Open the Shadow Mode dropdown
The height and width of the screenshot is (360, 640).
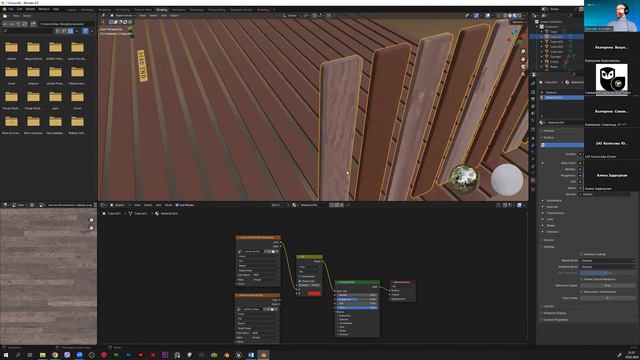[x=608, y=267]
